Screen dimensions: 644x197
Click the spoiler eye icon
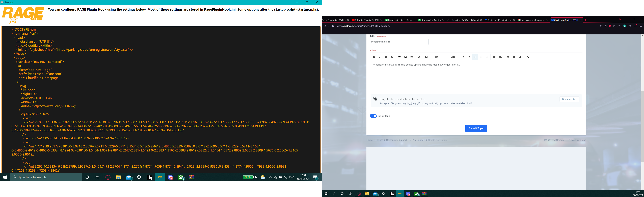(x=412, y=57)
